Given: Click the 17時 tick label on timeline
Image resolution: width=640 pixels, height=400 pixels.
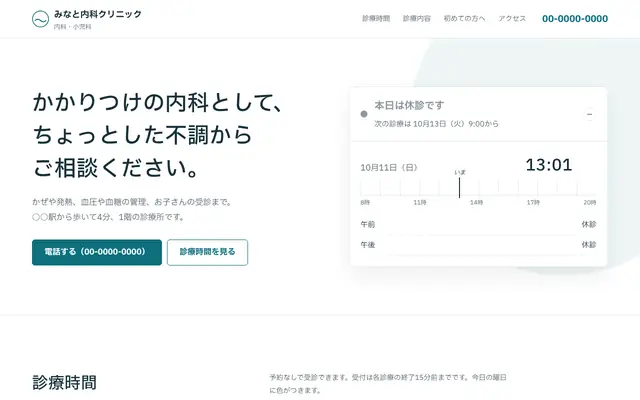Looking at the screenshot, I should click(x=533, y=202).
